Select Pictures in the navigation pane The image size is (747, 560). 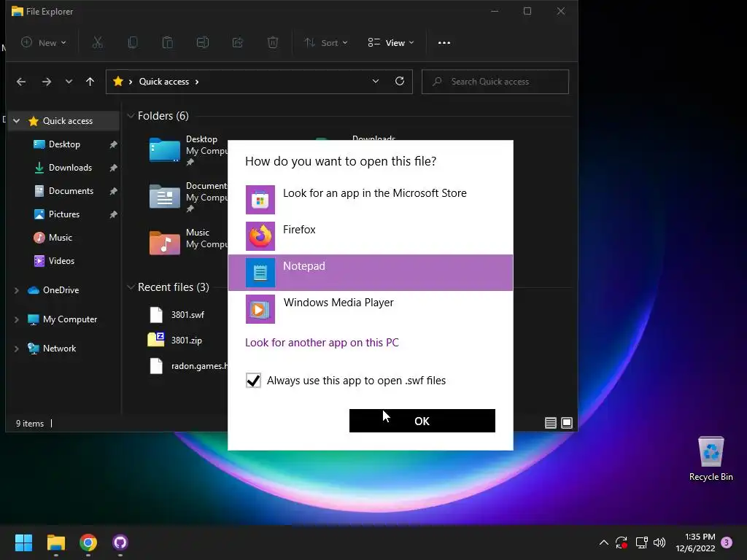click(x=64, y=214)
